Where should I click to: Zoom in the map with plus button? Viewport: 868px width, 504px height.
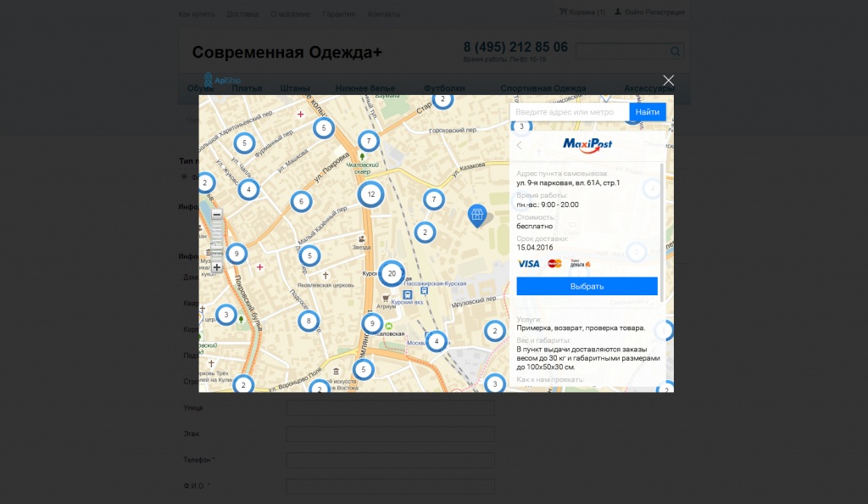pyautogui.click(x=217, y=267)
